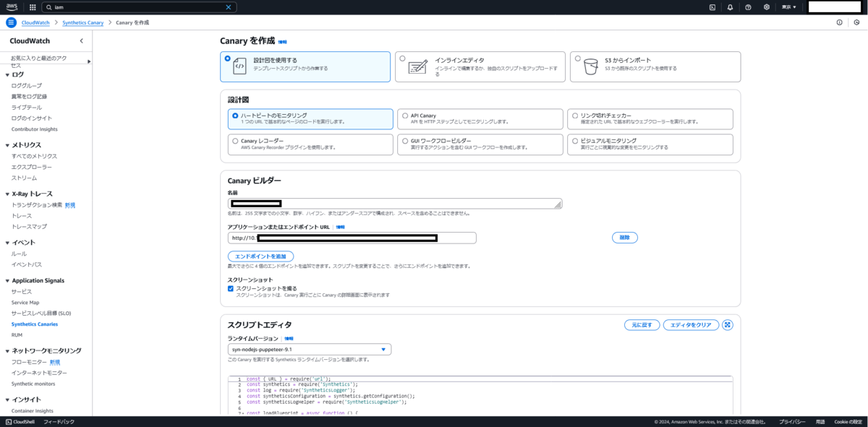The width and height of the screenshot is (868, 427).
Task: Open the フィードバック footer link
Action: coord(59,421)
